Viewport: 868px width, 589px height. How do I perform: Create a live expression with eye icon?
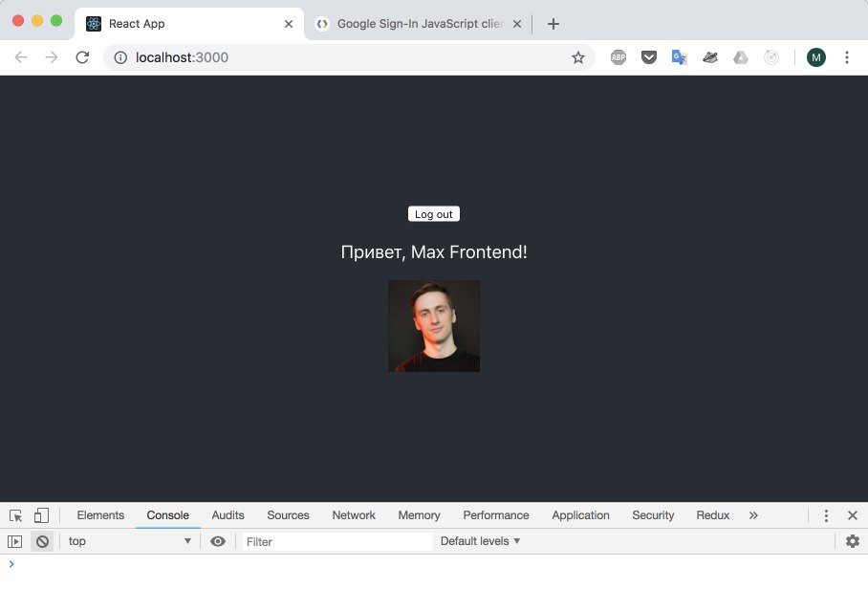[218, 541]
